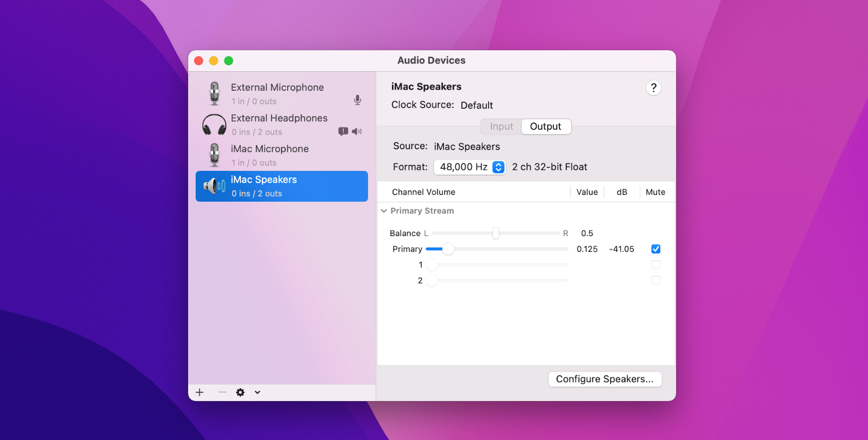This screenshot has height=440, width=868.
Task: Switch to the Input tab
Action: [x=501, y=126]
